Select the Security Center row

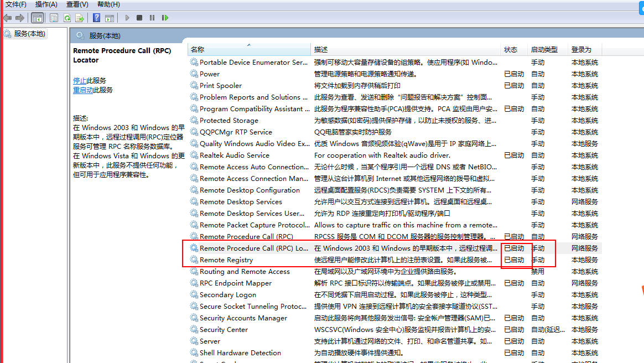click(394, 329)
